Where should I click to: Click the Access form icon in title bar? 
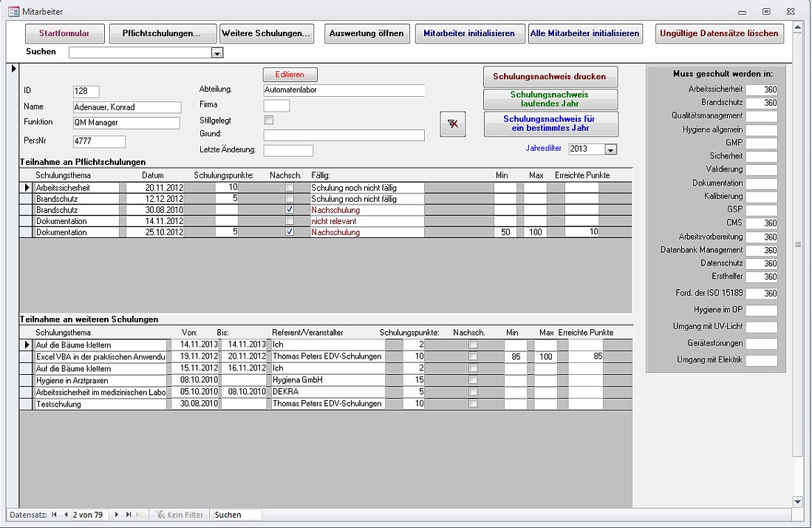13,12
